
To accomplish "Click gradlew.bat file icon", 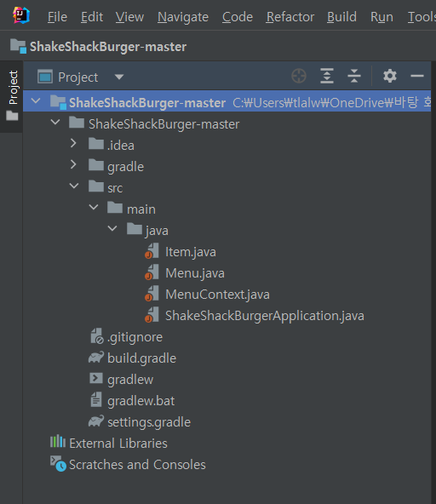I will pyautogui.click(x=96, y=400).
